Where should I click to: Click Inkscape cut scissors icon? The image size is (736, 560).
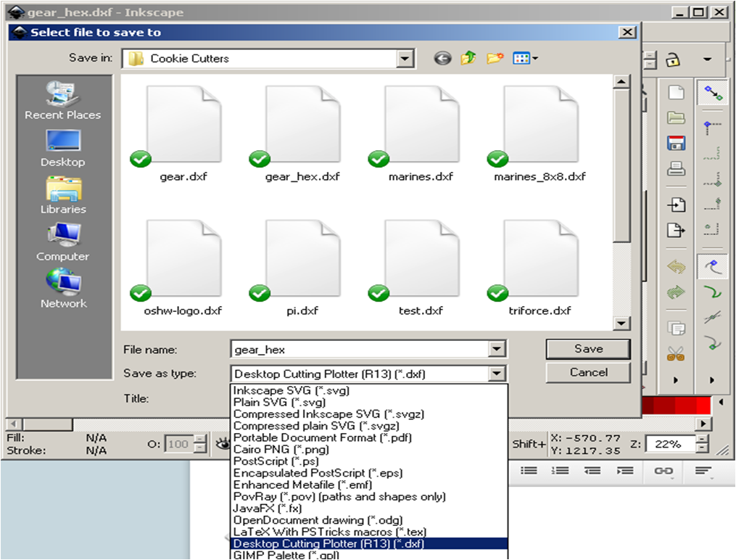676,353
